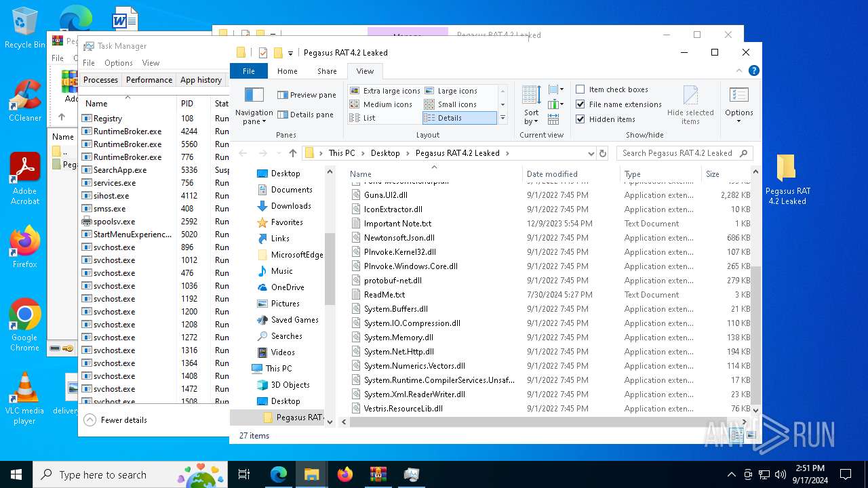868x488 pixels.
Task: Uncheck File name extensions option
Action: [x=618, y=104]
